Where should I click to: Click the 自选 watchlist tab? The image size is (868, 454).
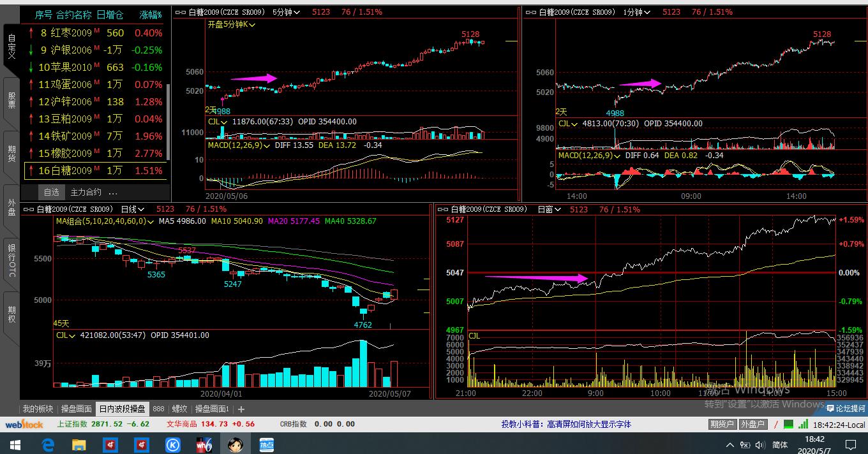pyautogui.click(x=51, y=192)
